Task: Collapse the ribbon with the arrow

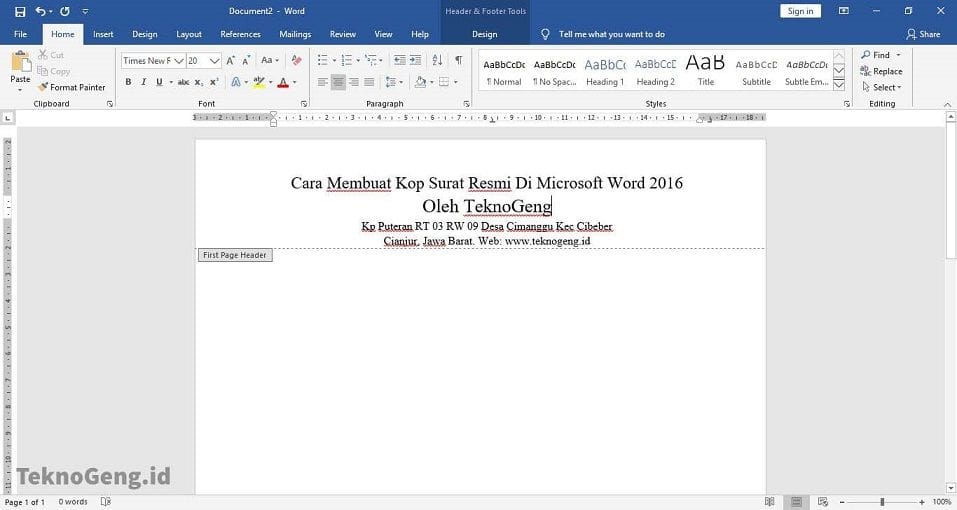Action: pos(947,104)
